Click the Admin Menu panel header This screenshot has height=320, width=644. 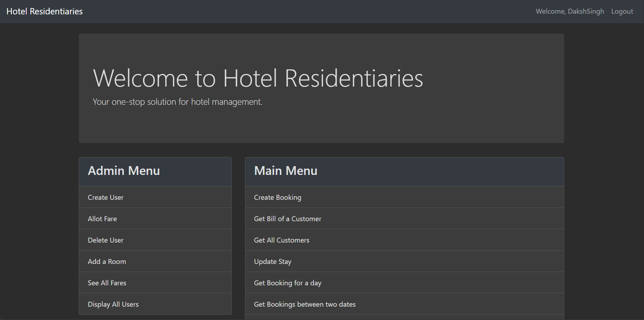pyautogui.click(x=124, y=171)
